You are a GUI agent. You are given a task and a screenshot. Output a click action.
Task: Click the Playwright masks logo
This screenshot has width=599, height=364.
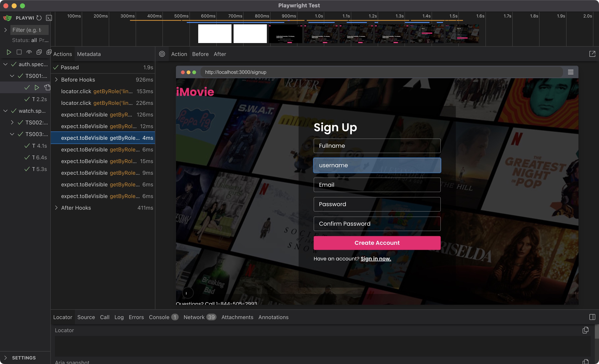pyautogui.click(x=7, y=18)
